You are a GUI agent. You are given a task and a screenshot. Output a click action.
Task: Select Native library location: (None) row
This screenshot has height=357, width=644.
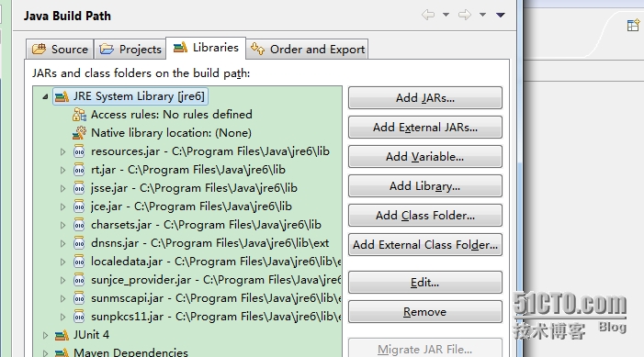click(x=171, y=133)
